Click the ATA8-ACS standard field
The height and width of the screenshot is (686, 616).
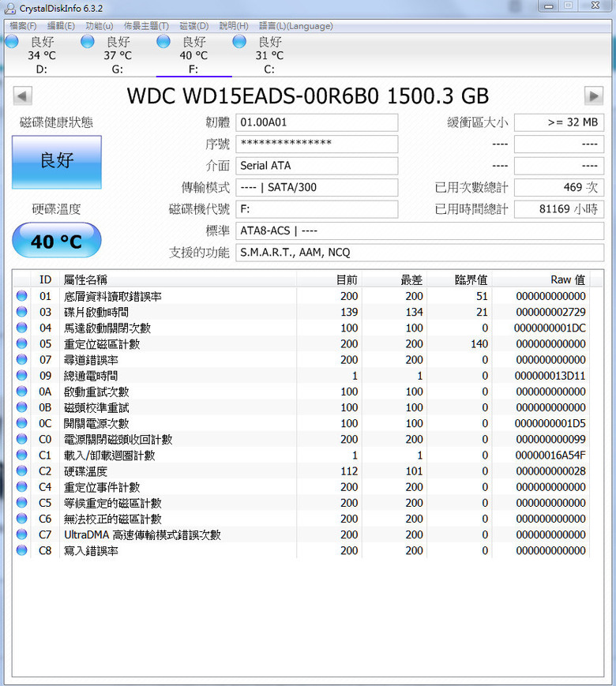[x=420, y=231]
